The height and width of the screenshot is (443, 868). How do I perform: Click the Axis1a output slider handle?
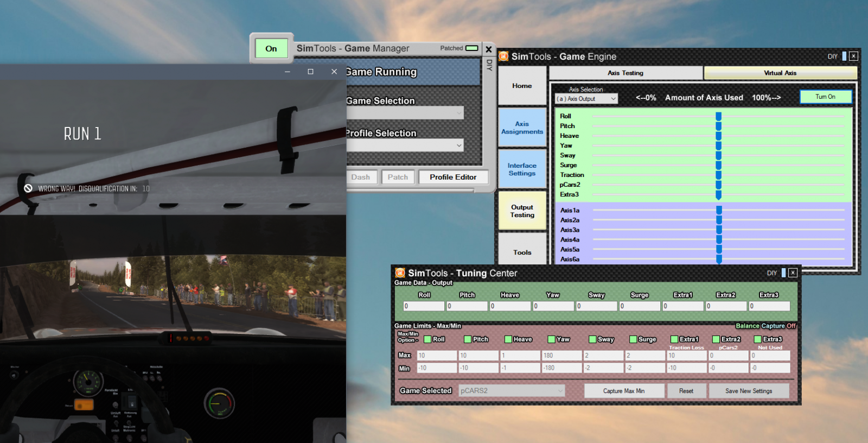click(719, 210)
